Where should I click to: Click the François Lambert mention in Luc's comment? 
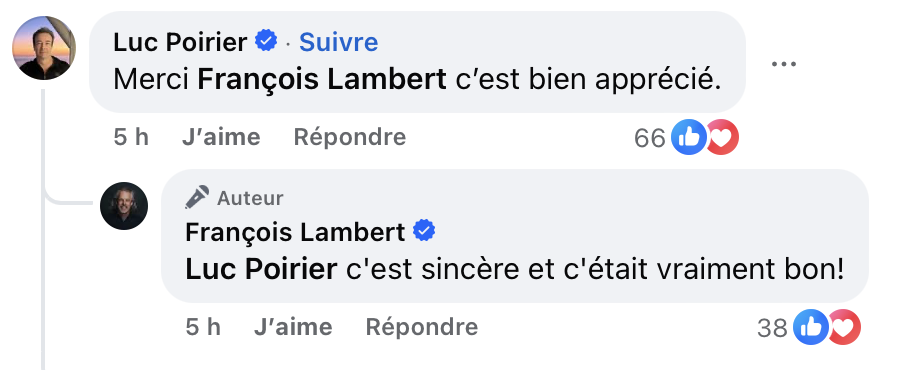point(322,80)
